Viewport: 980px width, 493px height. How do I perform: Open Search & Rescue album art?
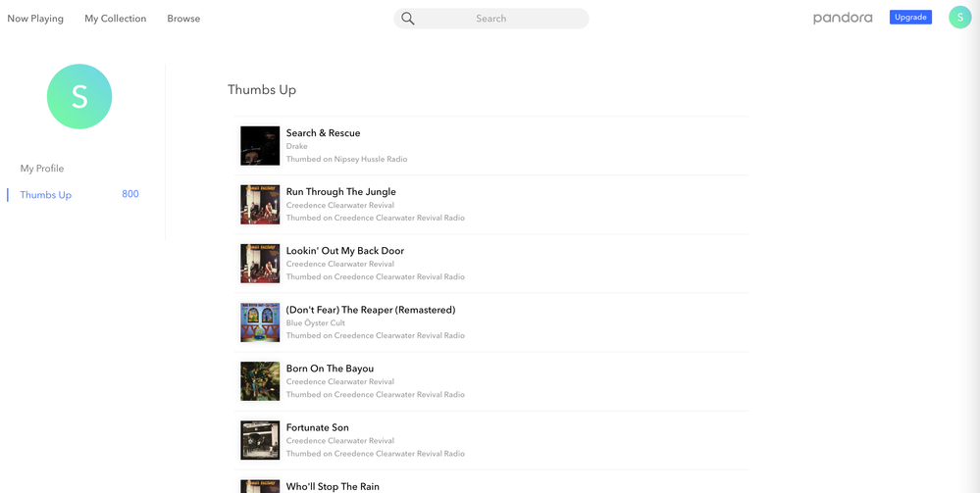click(x=260, y=146)
